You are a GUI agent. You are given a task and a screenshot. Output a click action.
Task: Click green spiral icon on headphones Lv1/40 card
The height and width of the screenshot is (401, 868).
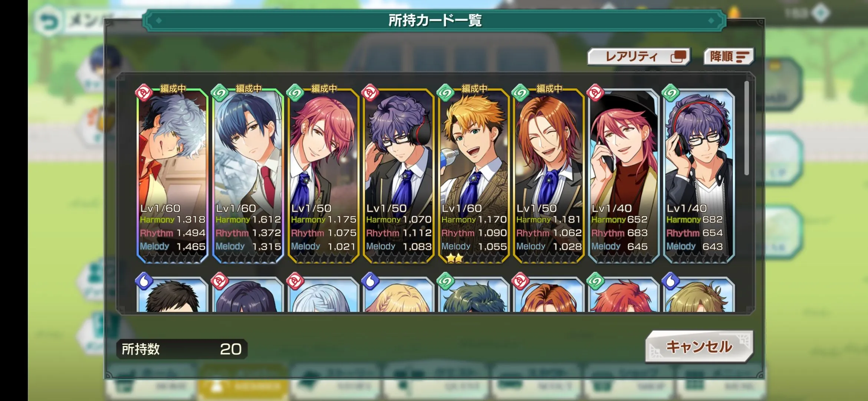pyautogui.click(x=671, y=93)
